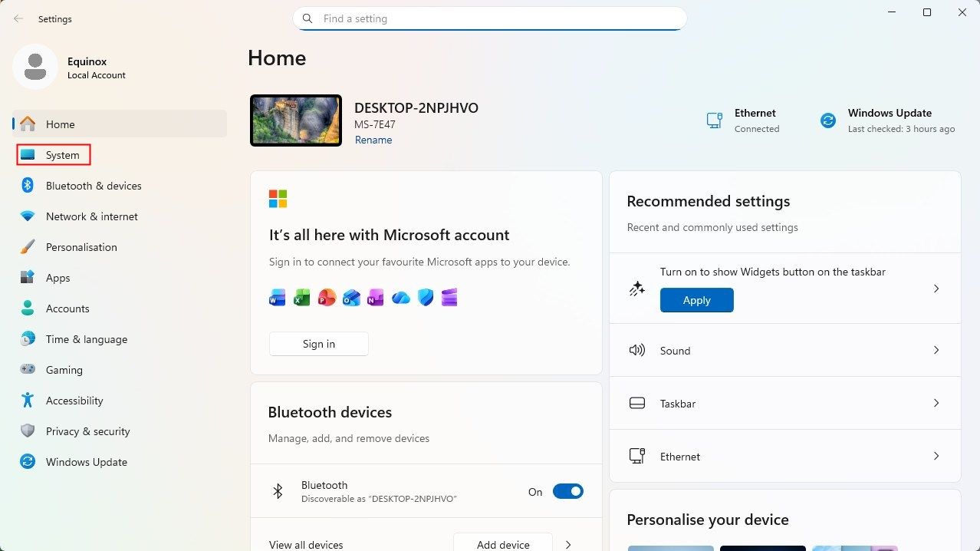
Task: Click the Bluetooth symbol in devices card
Action: (278, 491)
